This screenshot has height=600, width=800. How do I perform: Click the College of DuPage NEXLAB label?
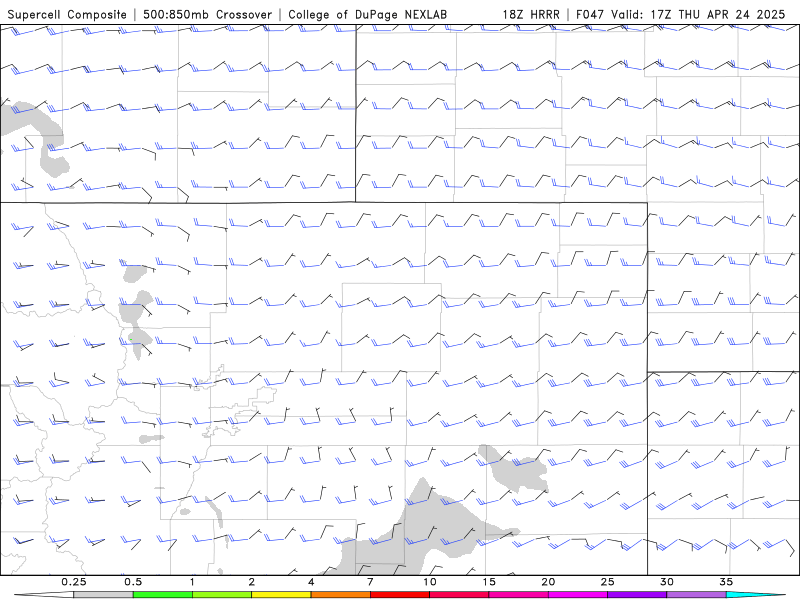pos(367,14)
